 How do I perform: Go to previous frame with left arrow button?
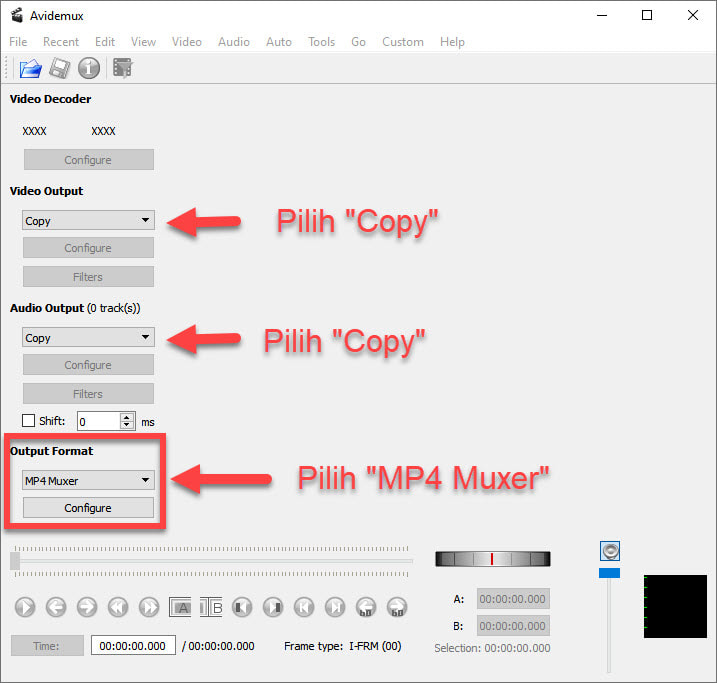click(x=56, y=607)
